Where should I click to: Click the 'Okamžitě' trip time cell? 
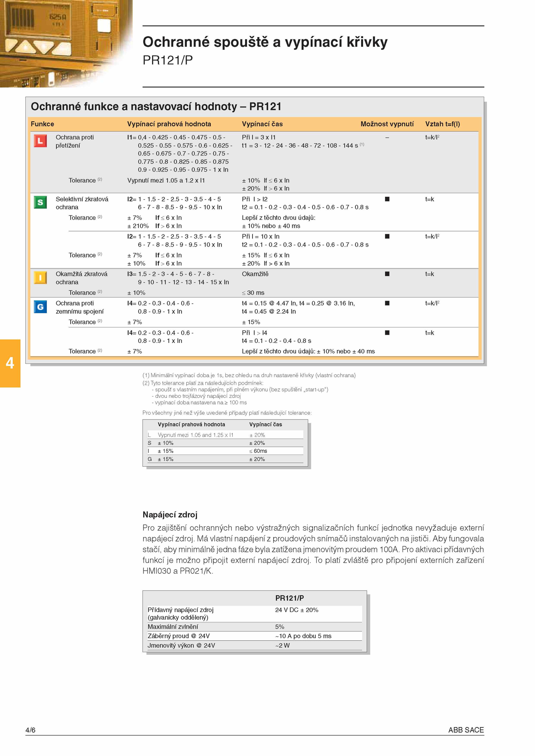click(x=255, y=274)
